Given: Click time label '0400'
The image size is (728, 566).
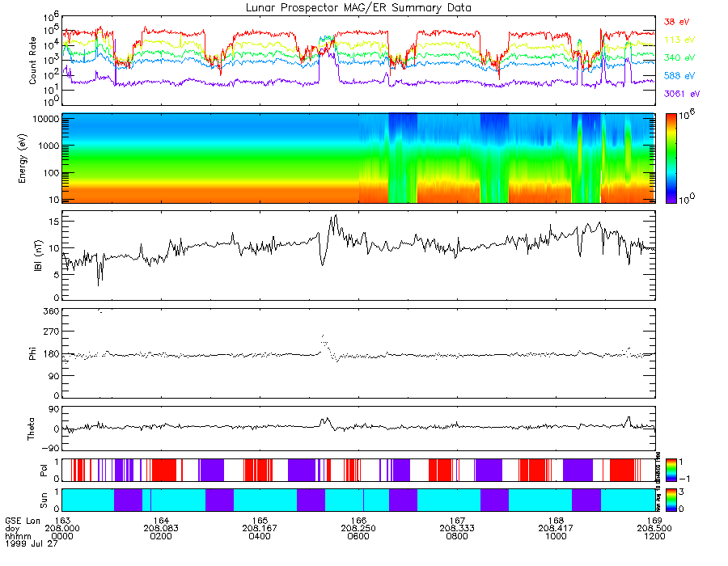Looking at the screenshot, I should click(x=260, y=536).
